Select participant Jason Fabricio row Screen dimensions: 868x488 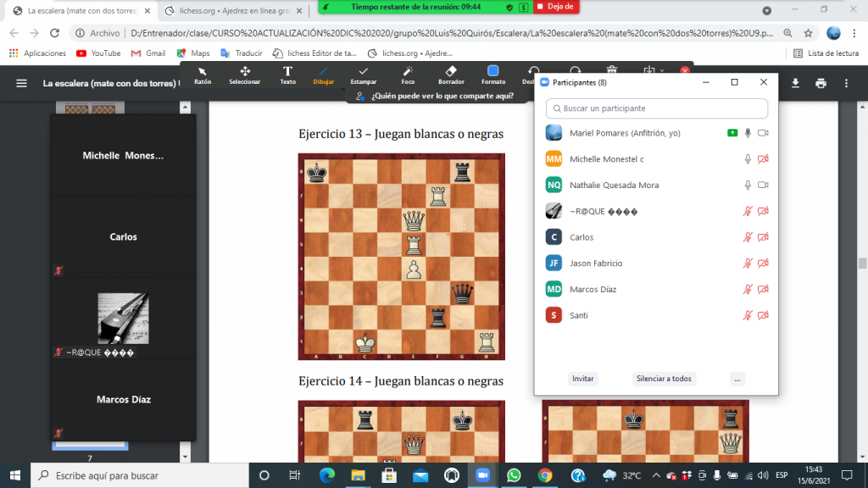657,263
